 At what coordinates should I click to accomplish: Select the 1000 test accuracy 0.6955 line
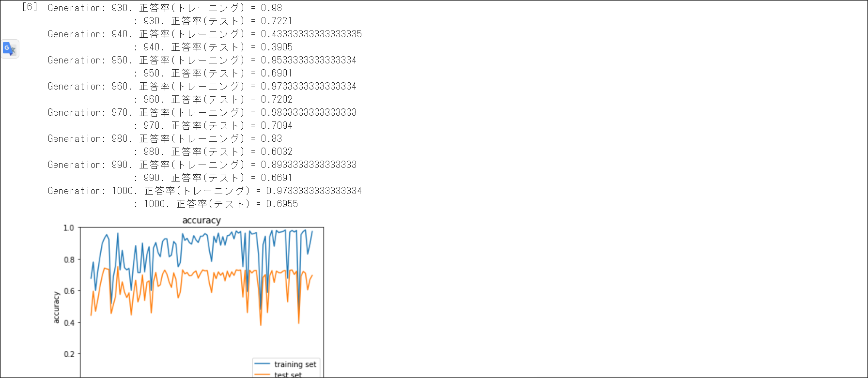coord(216,204)
